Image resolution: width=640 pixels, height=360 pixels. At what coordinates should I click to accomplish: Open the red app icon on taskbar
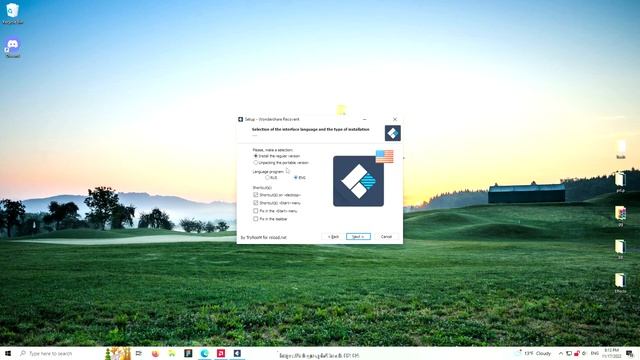click(x=221, y=353)
